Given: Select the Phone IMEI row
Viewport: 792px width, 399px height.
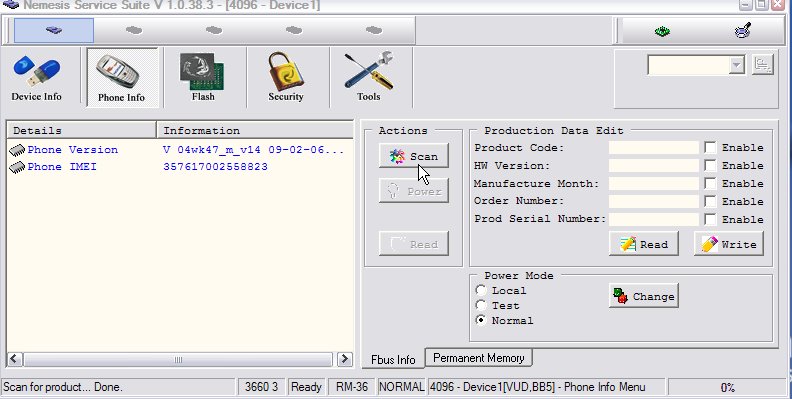Looking at the screenshot, I should tap(180, 167).
